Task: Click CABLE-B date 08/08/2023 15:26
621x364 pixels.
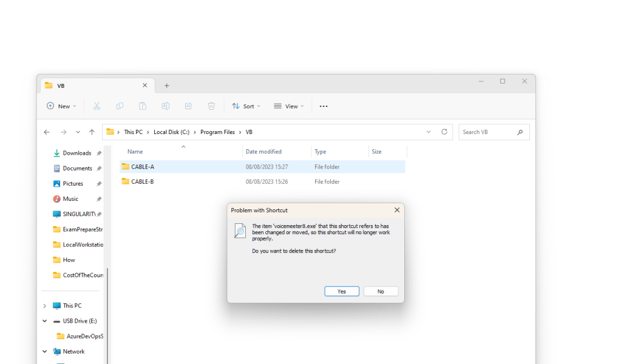Action: pos(266,181)
